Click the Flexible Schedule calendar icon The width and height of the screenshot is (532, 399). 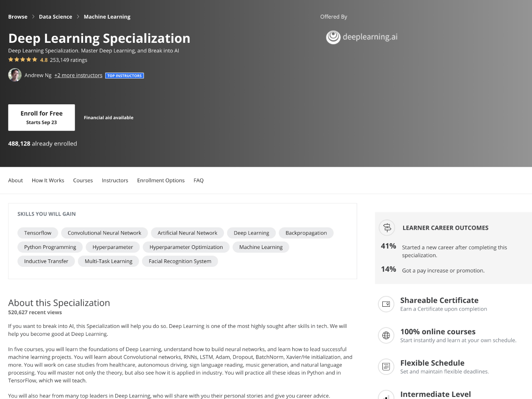click(x=386, y=367)
